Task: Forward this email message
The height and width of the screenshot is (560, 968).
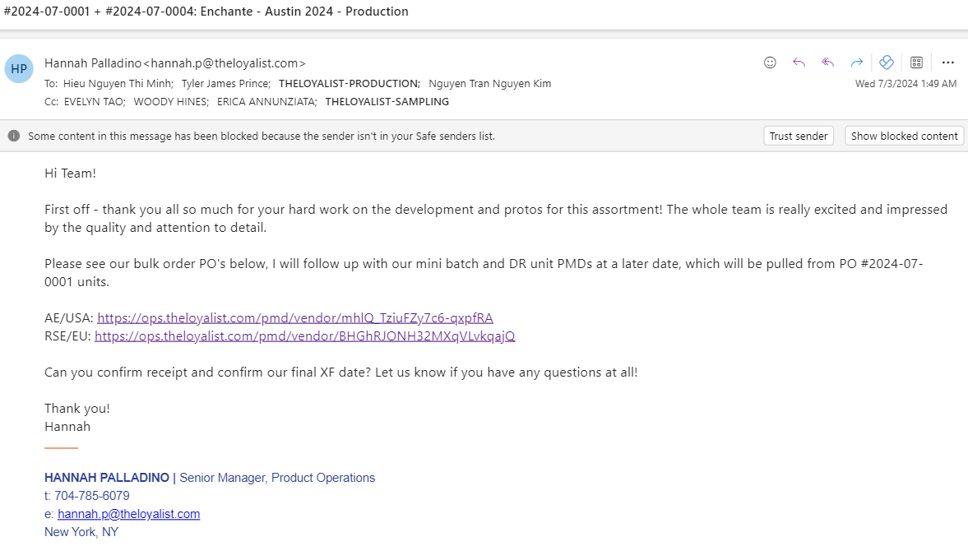Action: pos(856,62)
